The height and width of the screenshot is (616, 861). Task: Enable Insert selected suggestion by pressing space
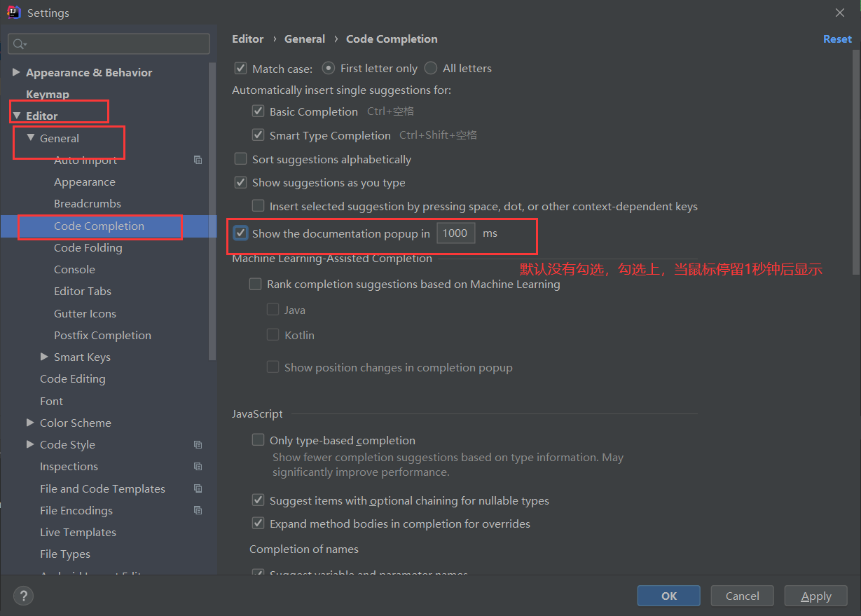point(258,206)
